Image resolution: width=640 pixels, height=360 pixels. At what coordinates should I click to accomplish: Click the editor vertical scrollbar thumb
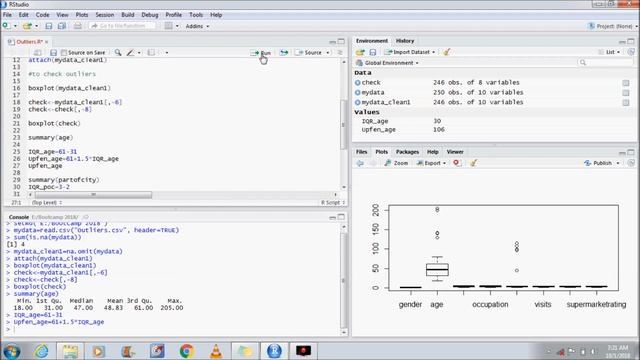click(343, 124)
